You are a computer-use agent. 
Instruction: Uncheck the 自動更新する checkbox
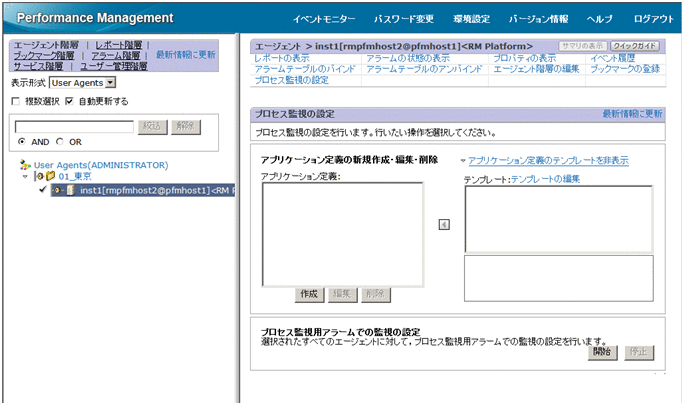[69, 101]
